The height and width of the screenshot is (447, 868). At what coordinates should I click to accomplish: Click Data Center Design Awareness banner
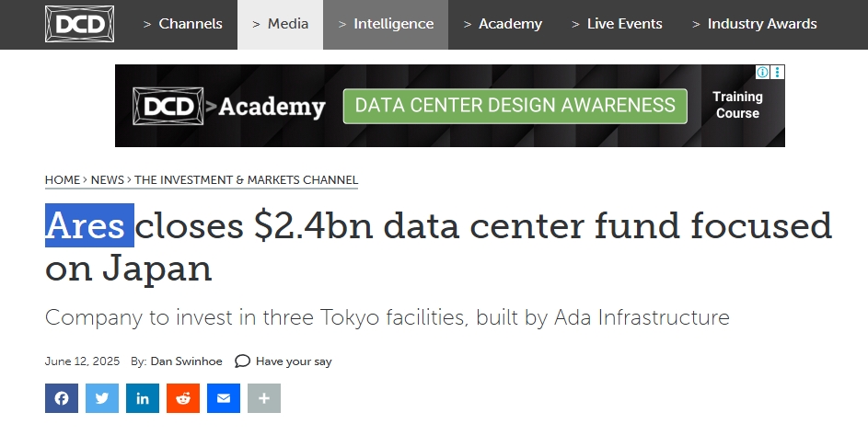point(515,106)
